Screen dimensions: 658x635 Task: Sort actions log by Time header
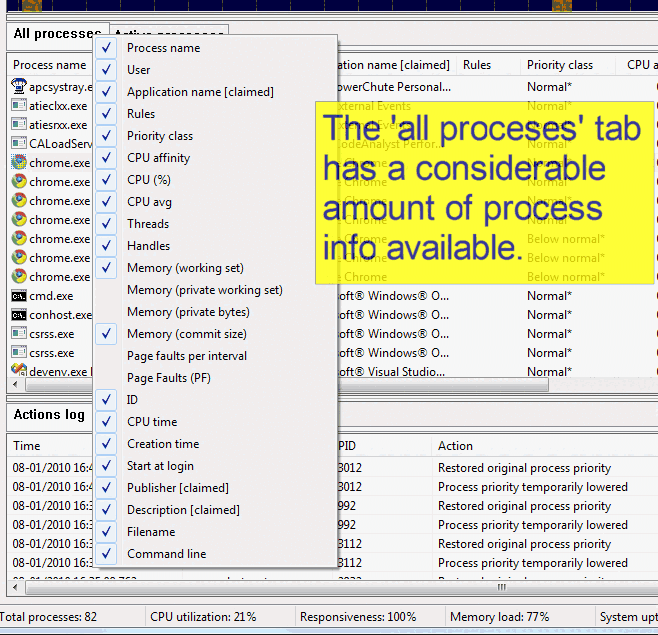point(50,445)
